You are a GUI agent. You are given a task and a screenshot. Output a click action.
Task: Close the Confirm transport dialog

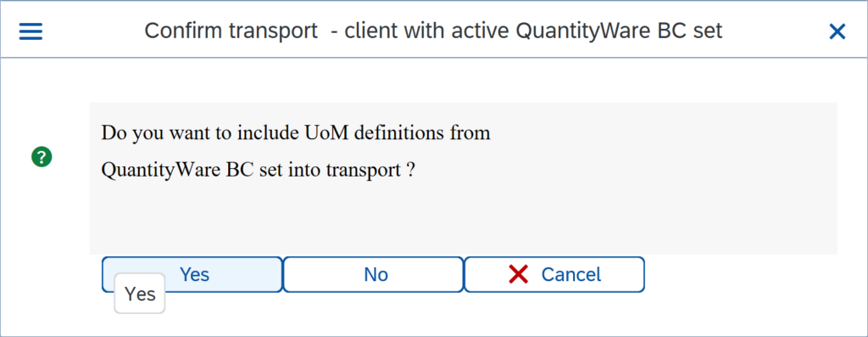tap(837, 32)
